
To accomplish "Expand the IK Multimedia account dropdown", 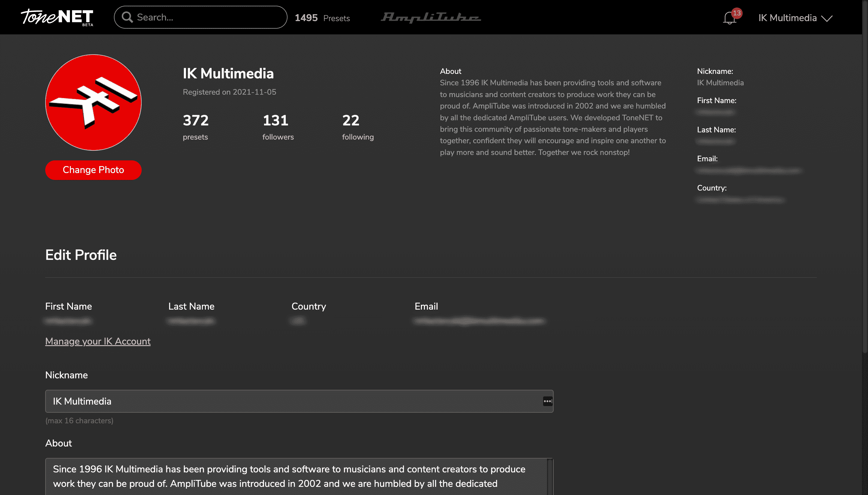I will 787,18.
